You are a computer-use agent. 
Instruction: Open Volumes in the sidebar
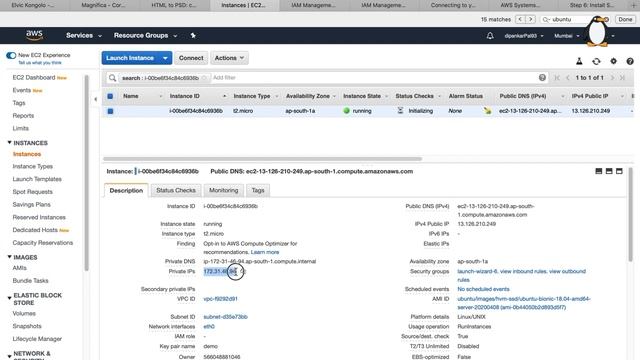[24, 313]
